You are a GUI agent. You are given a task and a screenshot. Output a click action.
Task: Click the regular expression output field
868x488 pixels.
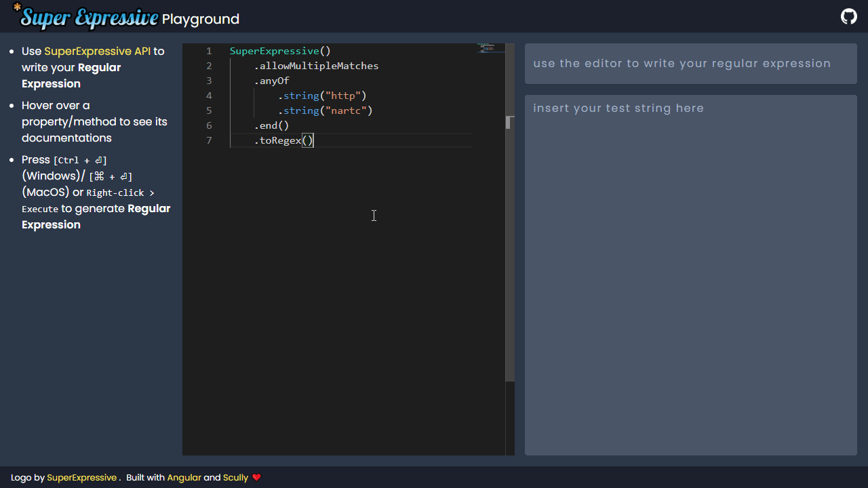(x=691, y=64)
